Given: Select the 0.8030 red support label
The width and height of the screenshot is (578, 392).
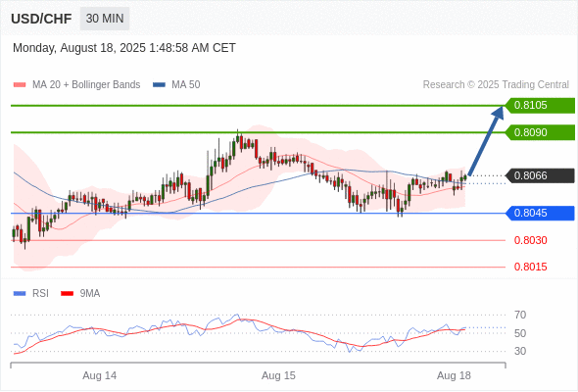Looking at the screenshot, I should pyautogui.click(x=530, y=240).
